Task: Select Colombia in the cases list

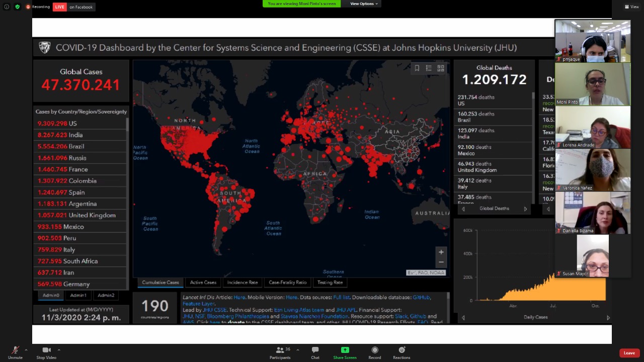Action: 80,180
